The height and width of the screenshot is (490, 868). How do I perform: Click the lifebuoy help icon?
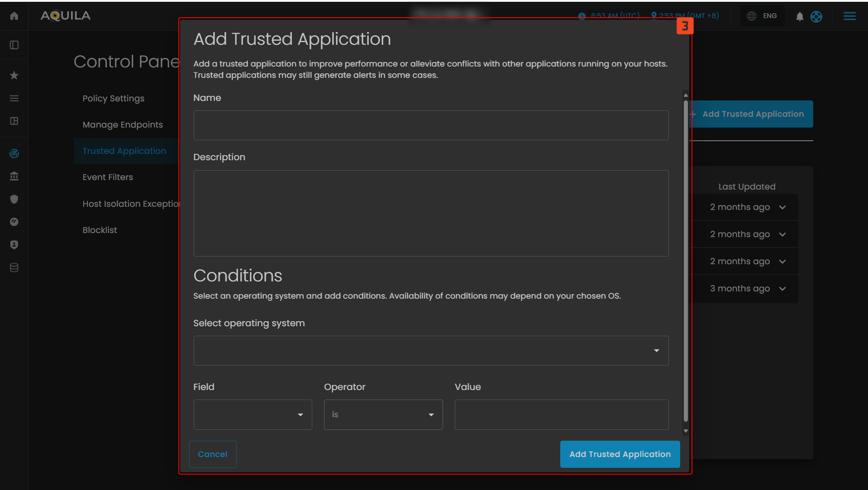[x=816, y=17]
